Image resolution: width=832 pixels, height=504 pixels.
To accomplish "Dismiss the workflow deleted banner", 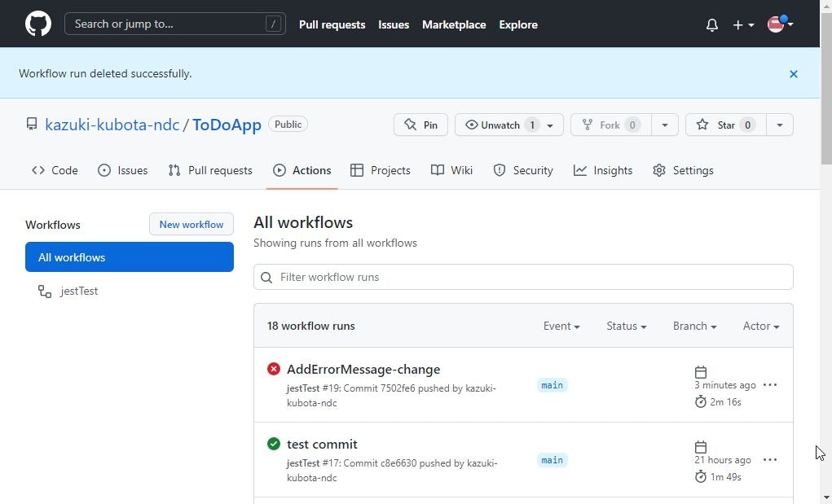I will point(793,73).
